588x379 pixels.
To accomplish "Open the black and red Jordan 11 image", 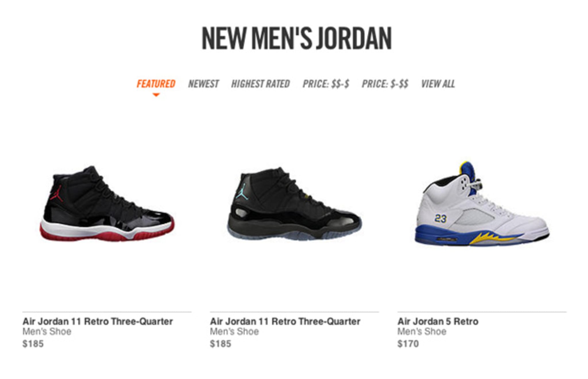I will (x=107, y=203).
